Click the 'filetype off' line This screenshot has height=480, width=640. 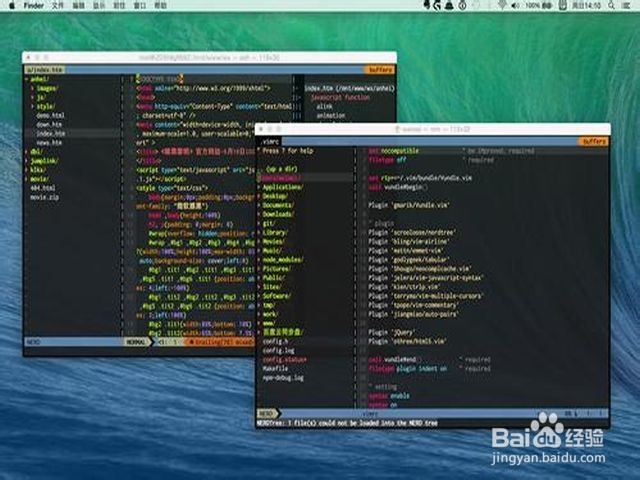[x=387, y=160]
